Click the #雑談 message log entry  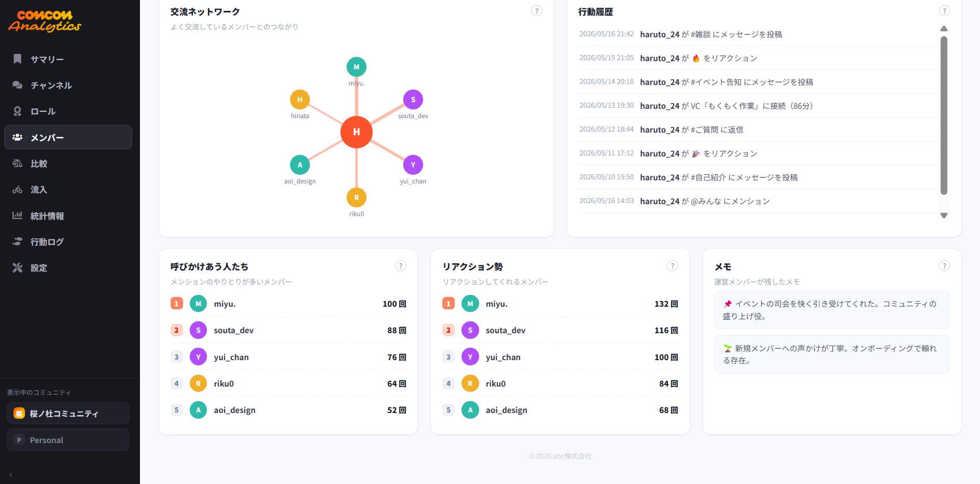(x=758, y=34)
